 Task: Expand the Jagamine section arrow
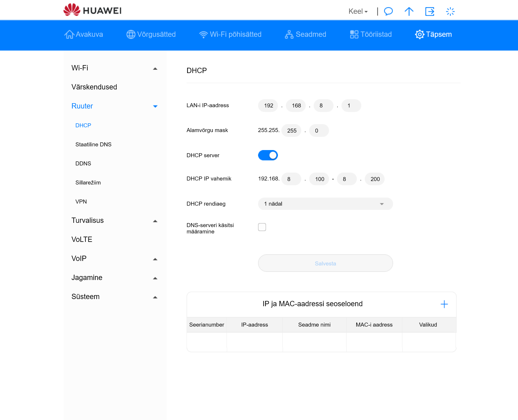[155, 278]
